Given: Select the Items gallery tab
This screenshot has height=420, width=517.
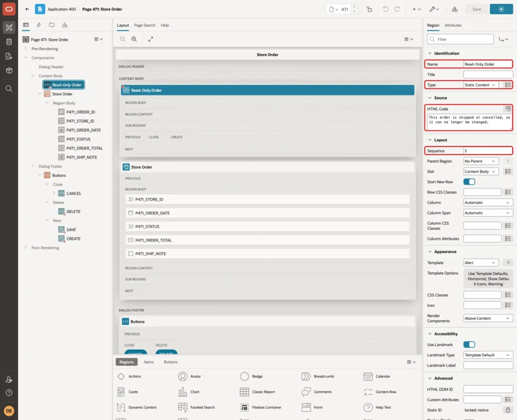Looking at the screenshot, I should coord(149,362).
